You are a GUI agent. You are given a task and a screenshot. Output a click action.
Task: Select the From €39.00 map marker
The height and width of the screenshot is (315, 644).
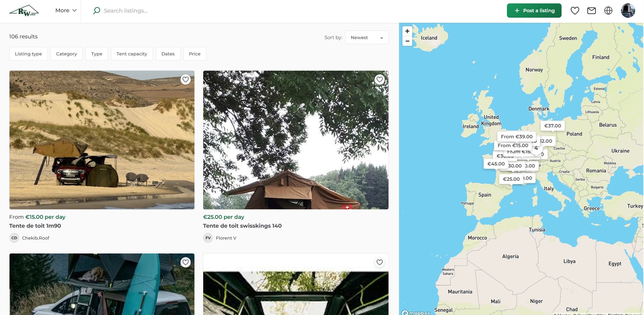517,137
